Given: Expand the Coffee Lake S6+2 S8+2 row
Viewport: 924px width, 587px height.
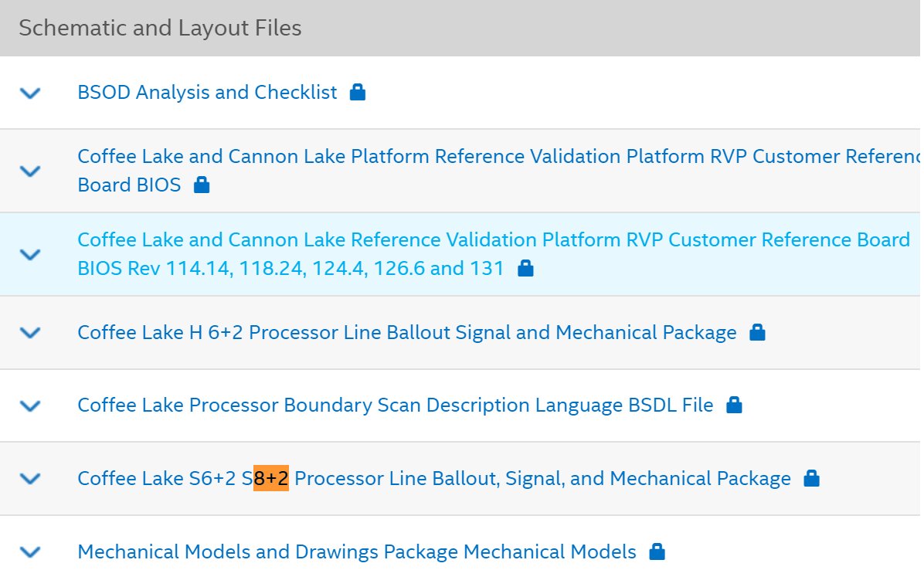Looking at the screenshot, I should pos(30,479).
